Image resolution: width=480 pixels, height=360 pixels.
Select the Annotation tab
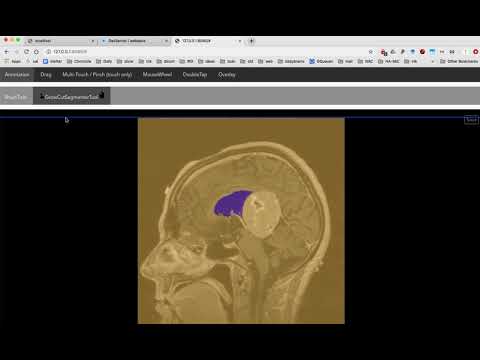point(17,75)
